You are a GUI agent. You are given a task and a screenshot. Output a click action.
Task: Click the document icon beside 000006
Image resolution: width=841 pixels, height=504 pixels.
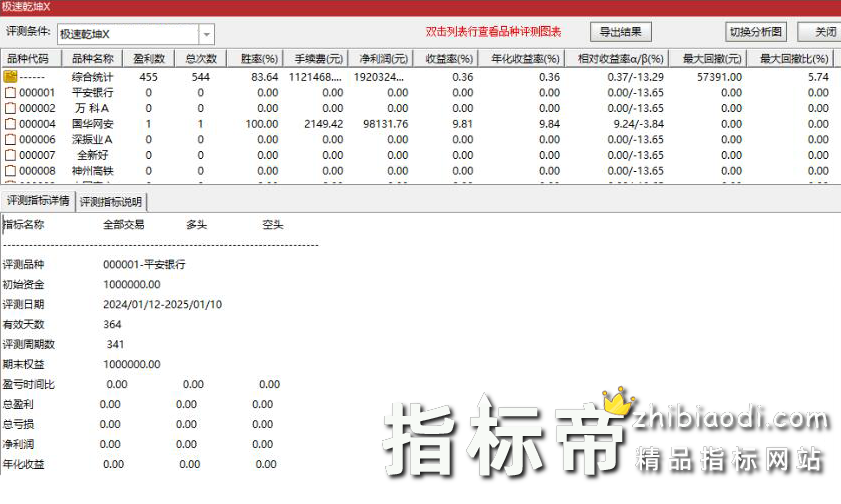(x=10, y=139)
